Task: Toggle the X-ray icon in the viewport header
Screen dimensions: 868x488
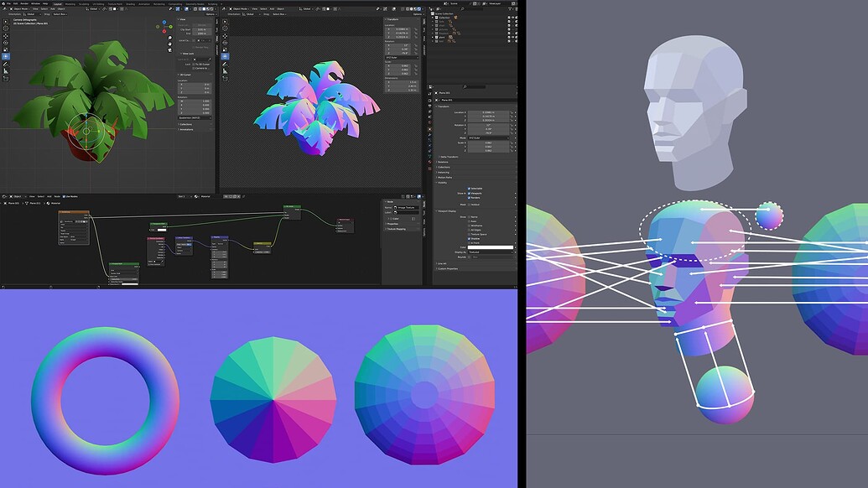Action: point(185,8)
